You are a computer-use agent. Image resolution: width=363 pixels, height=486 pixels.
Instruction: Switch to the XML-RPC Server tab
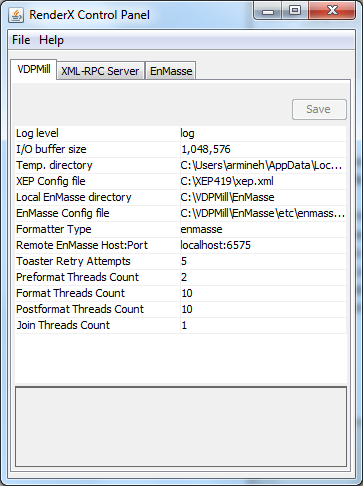[100, 71]
